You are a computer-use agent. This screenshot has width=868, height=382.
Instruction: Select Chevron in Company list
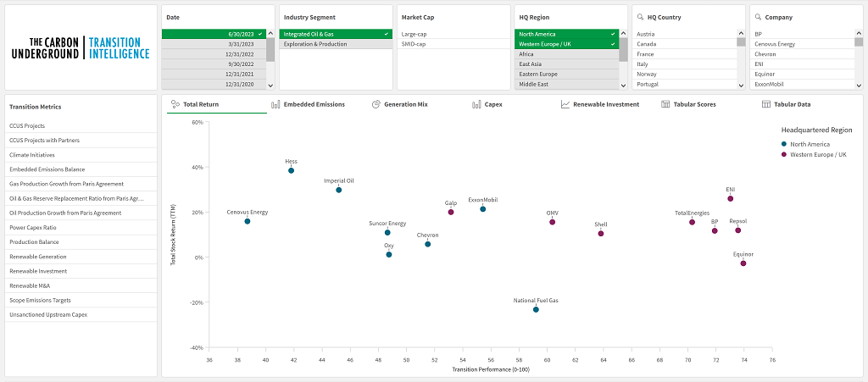tap(803, 54)
